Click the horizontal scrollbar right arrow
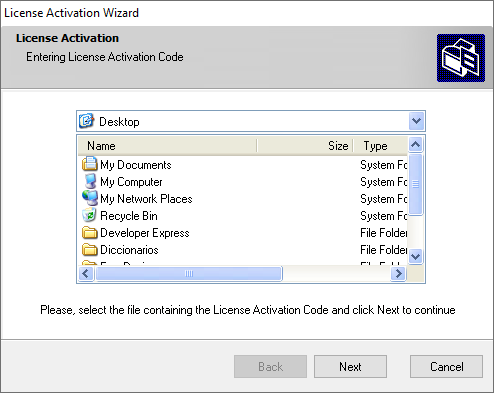This screenshot has width=494, height=393. click(x=398, y=274)
